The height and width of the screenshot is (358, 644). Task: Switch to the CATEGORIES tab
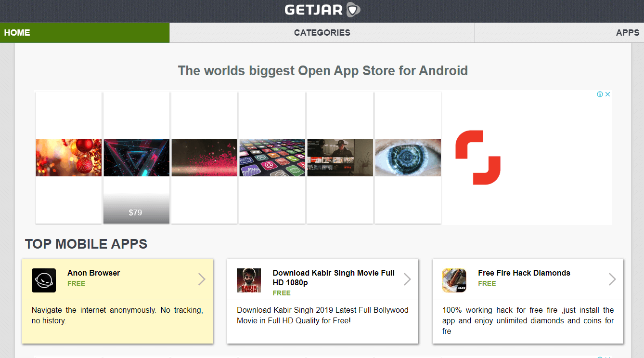click(x=322, y=32)
